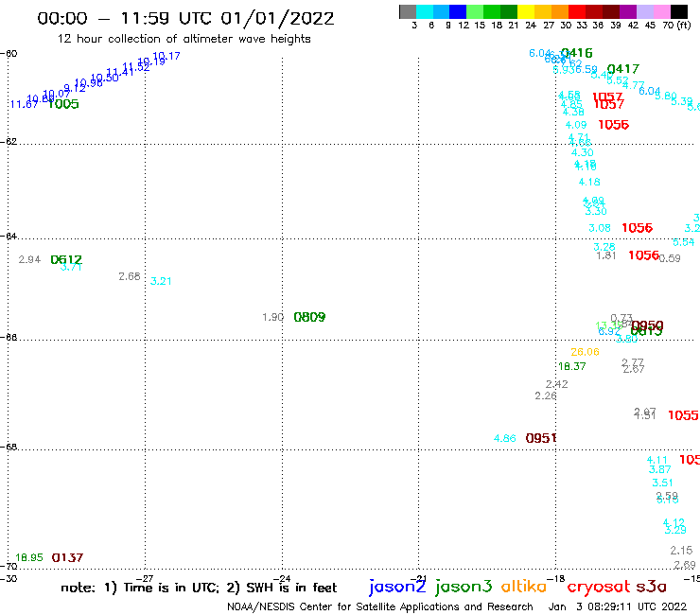The image size is (700, 615).
Task: Click the longitude axis label "-24"
Action: point(283,579)
